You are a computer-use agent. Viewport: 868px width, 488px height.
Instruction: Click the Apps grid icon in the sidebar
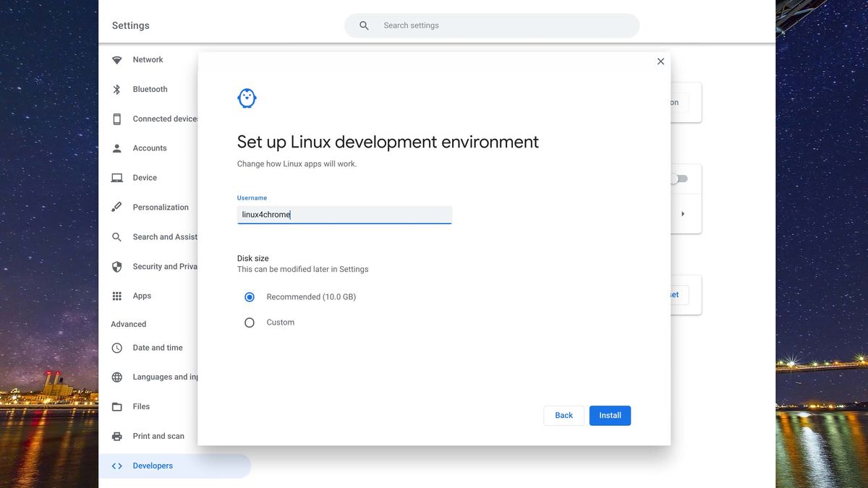tap(116, 296)
